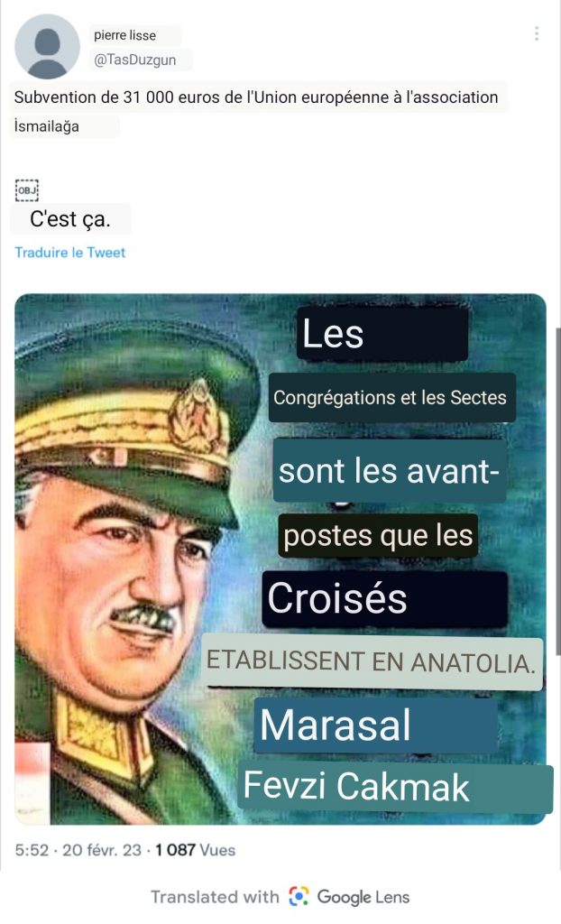Tap the ETABLISSENT EN ANATOLIA. label
This screenshot has width=561, height=924.
372,661
